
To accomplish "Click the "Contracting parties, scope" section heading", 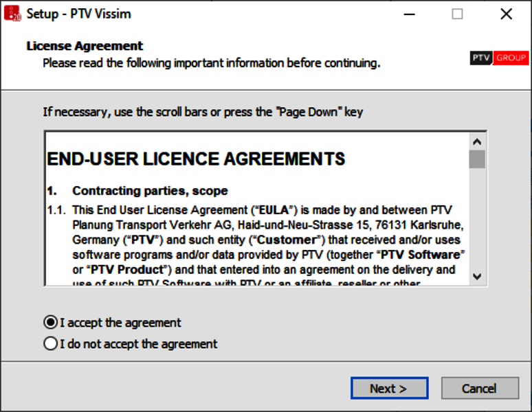I will click(x=150, y=191).
